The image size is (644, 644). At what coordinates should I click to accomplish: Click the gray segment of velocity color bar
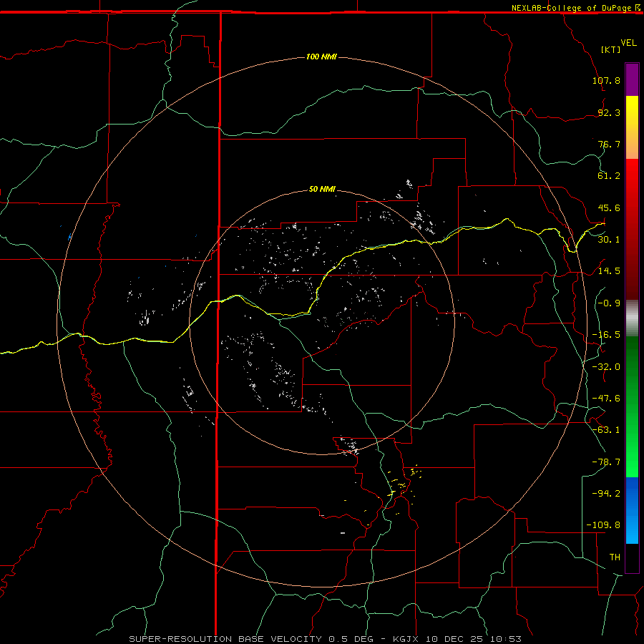tap(632, 318)
